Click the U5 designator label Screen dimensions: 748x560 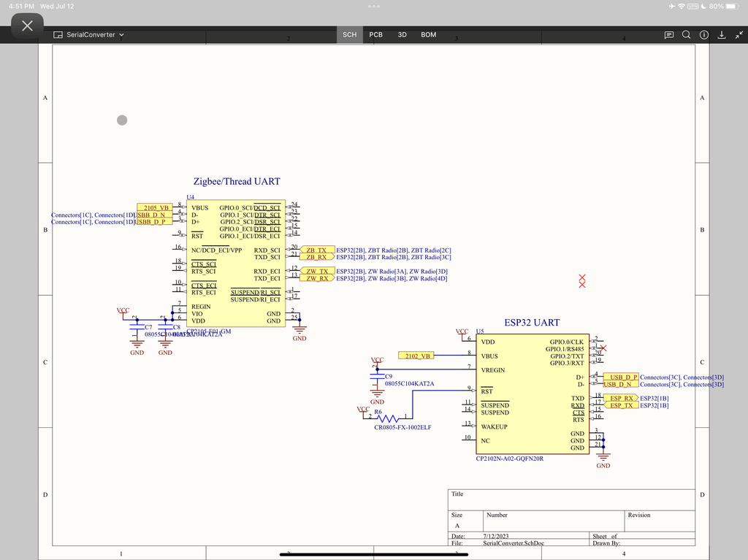[x=480, y=331]
